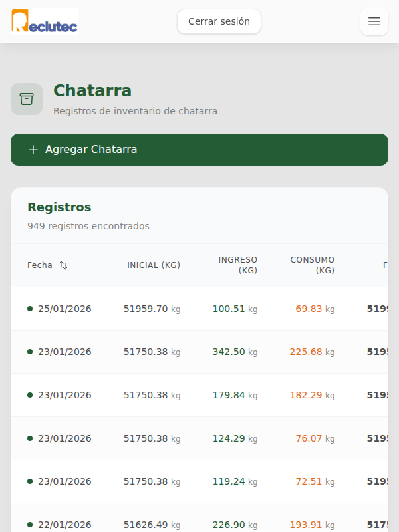Open the hamburger navigation menu
This screenshot has height=532, width=399.
(x=374, y=21)
